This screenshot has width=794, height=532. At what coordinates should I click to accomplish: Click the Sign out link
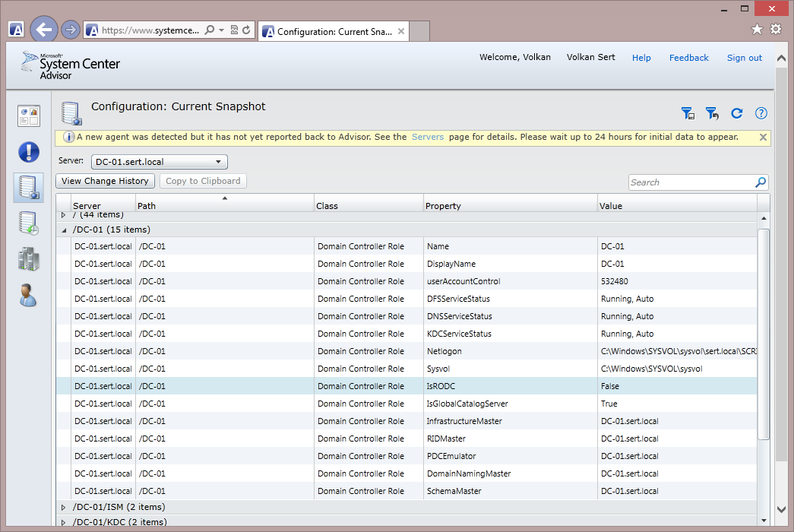tap(745, 58)
